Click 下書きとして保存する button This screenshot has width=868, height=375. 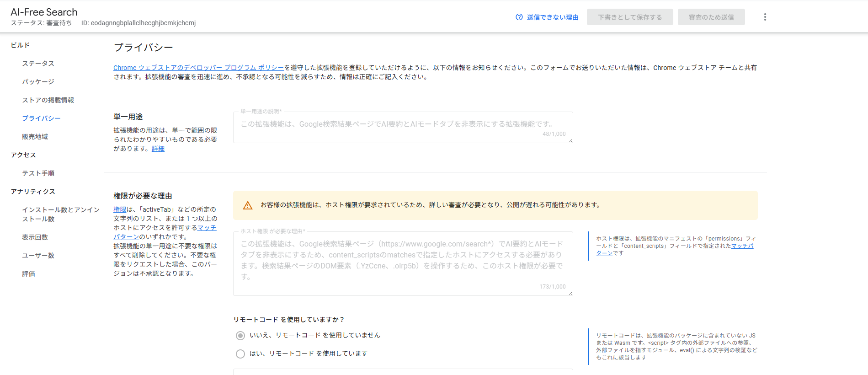[x=630, y=17]
